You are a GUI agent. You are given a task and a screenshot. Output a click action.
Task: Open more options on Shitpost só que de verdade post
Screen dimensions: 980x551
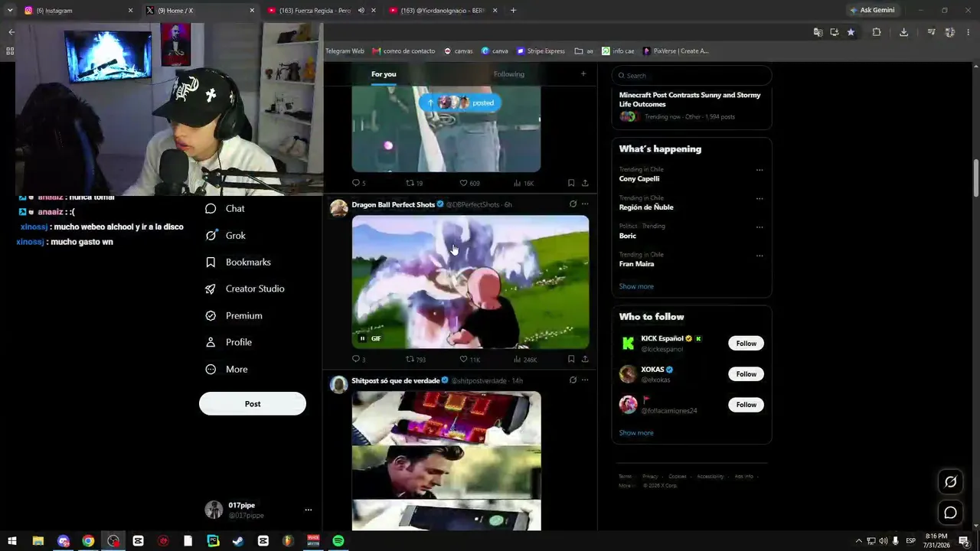click(x=585, y=380)
